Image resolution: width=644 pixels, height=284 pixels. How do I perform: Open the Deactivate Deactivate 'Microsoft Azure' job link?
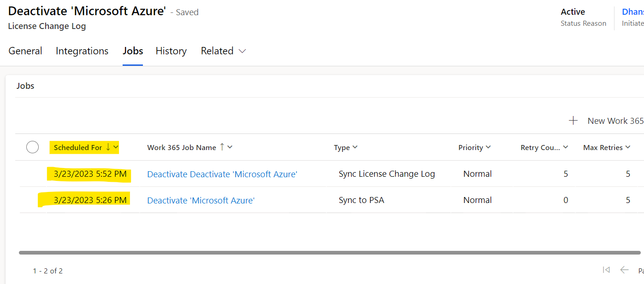(x=222, y=174)
